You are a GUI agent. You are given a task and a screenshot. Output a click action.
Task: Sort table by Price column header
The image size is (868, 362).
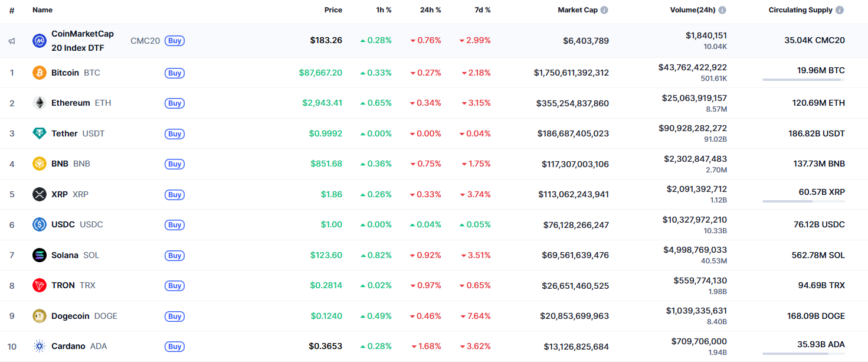click(333, 10)
